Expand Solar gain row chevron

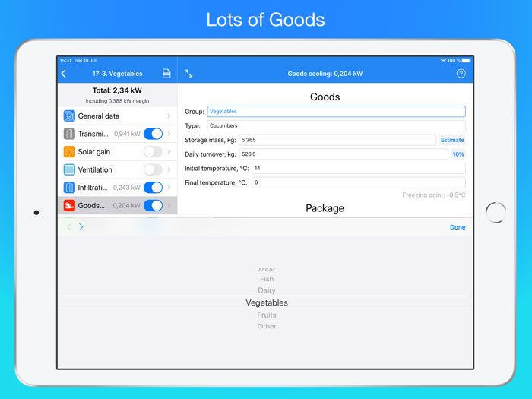[x=169, y=152]
